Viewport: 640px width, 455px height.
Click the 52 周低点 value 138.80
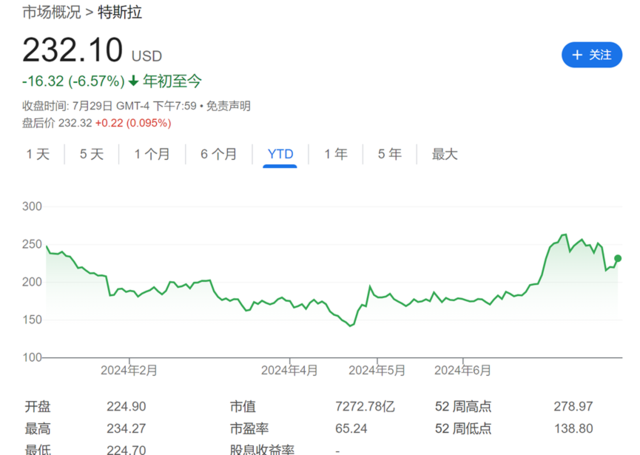[573, 428]
